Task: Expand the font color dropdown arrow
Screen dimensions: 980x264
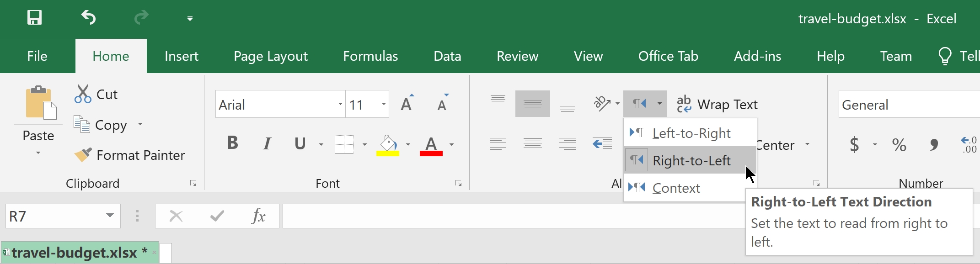Action: tap(451, 145)
